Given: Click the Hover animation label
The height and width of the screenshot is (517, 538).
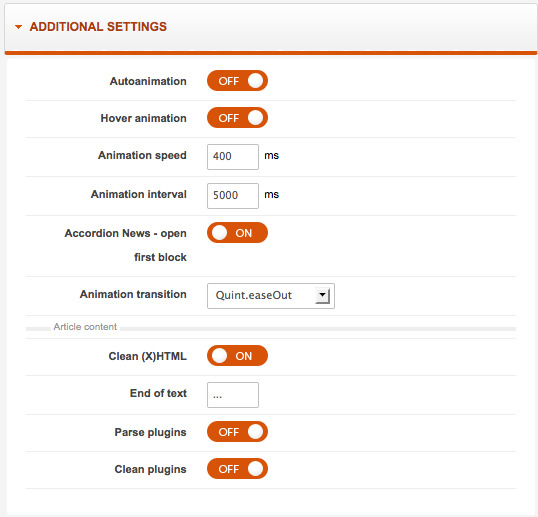Looking at the screenshot, I should (144, 118).
